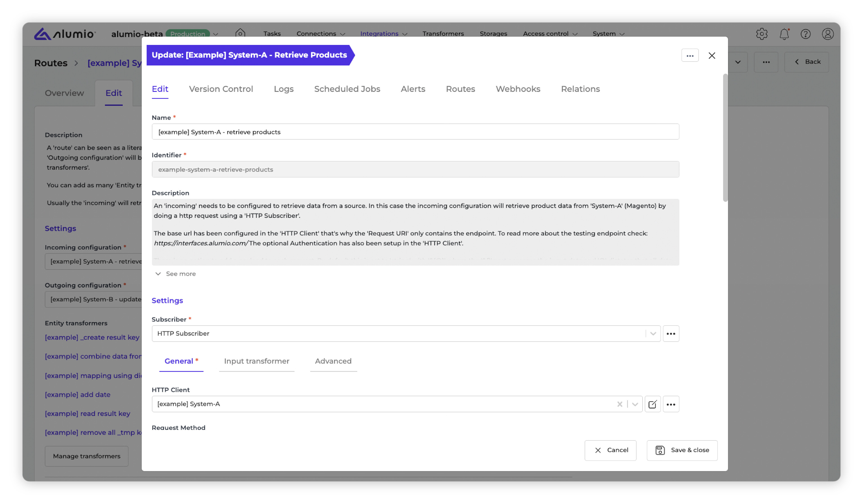Open the modal header three-dot options menu
The width and height of the screenshot is (863, 504).
690,55
